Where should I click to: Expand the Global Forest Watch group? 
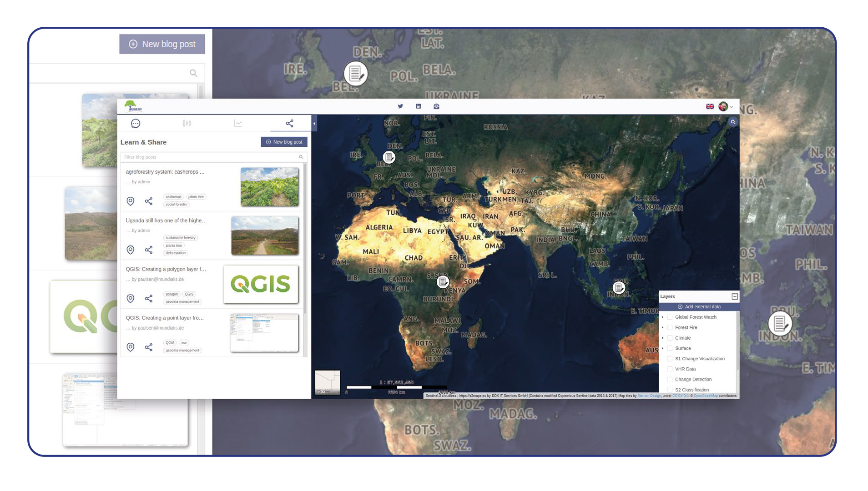[662, 317]
